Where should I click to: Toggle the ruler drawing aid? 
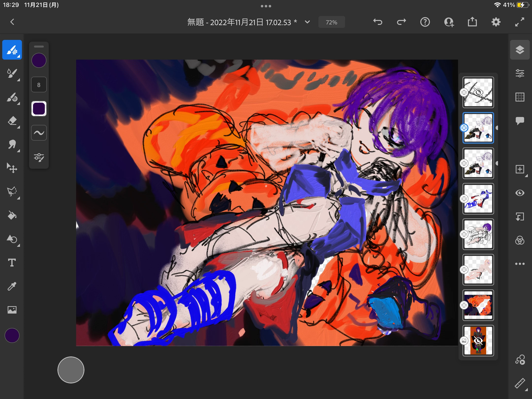520,383
